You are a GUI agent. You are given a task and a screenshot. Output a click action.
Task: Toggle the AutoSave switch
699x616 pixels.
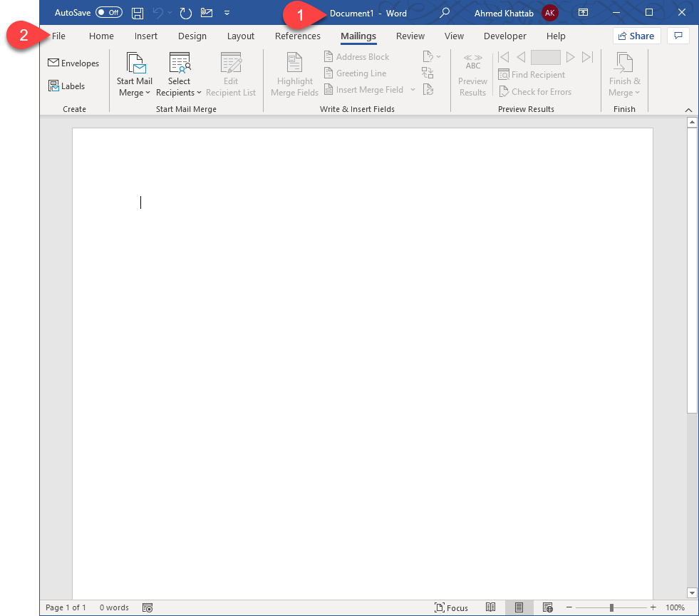tap(109, 13)
